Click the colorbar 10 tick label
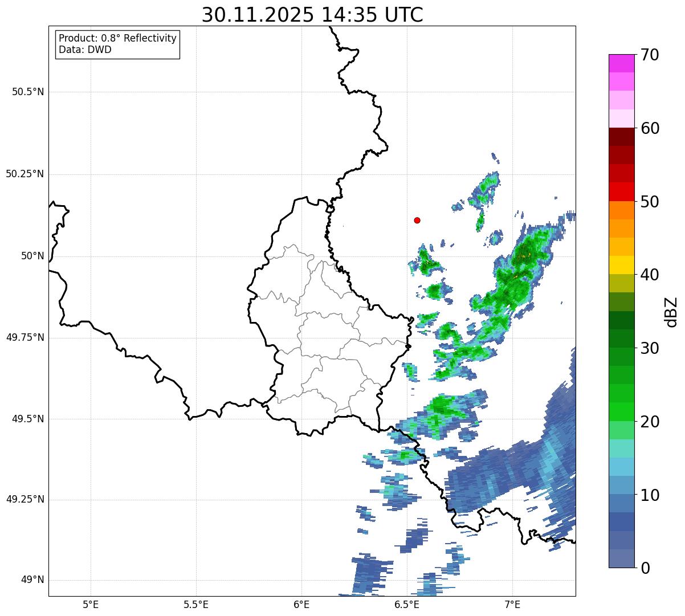Image resolution: width=685 pixels, height=616 pixels. point(650,495)
